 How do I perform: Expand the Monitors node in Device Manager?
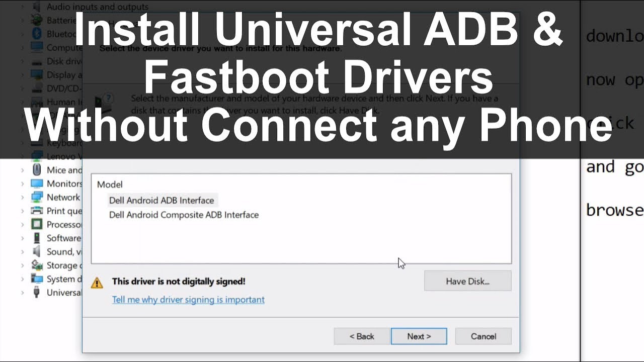click(x=23, y=184)
